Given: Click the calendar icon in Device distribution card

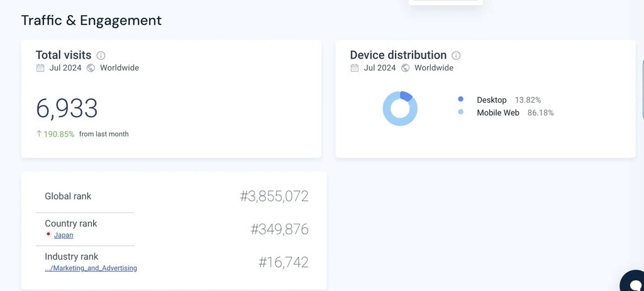Looking at the screenshot, I should (x=355, y=68).
